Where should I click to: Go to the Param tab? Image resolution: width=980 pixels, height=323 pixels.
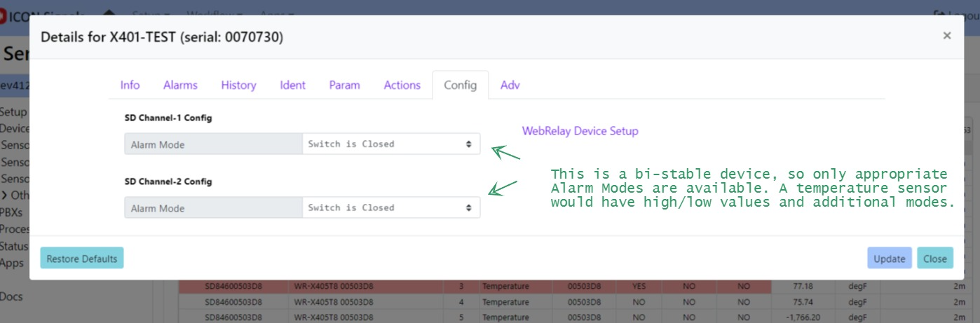point(344,85)
